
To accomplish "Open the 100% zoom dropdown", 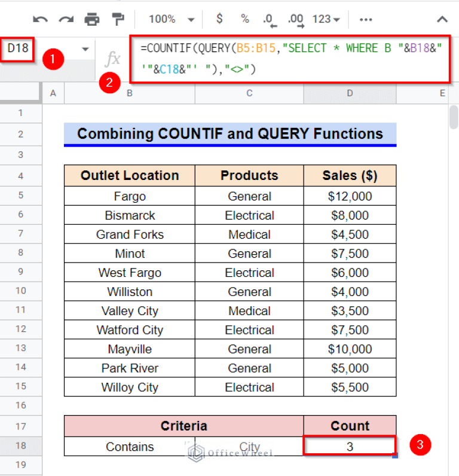I will pos(172,19).
